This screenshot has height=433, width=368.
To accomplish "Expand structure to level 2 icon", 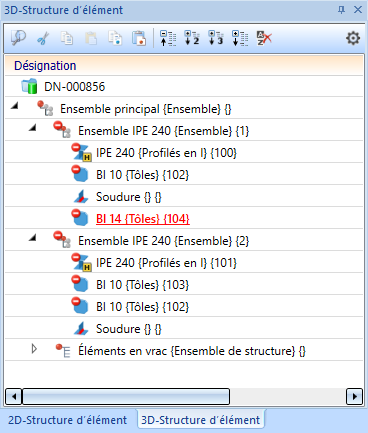I will coord(192,38).
